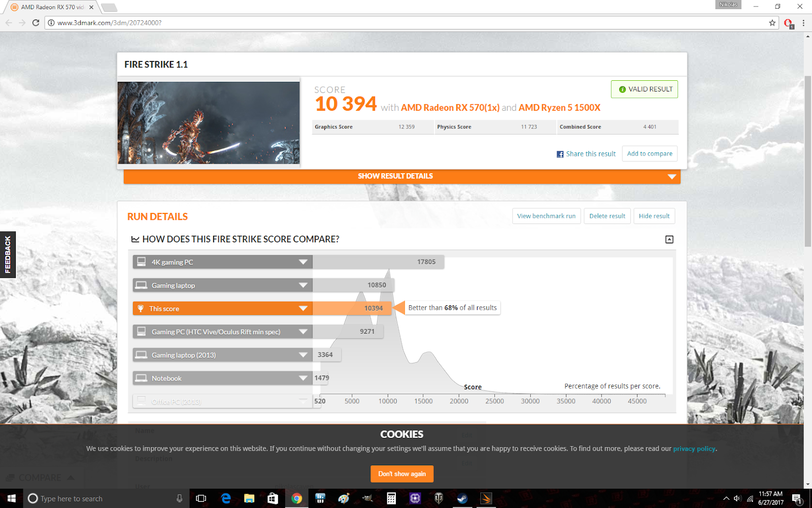Image resolution: width=812 pixels, height=508 pixels.
Task: Click the Nikolas profile button
Action: click(x=728, y=5)
